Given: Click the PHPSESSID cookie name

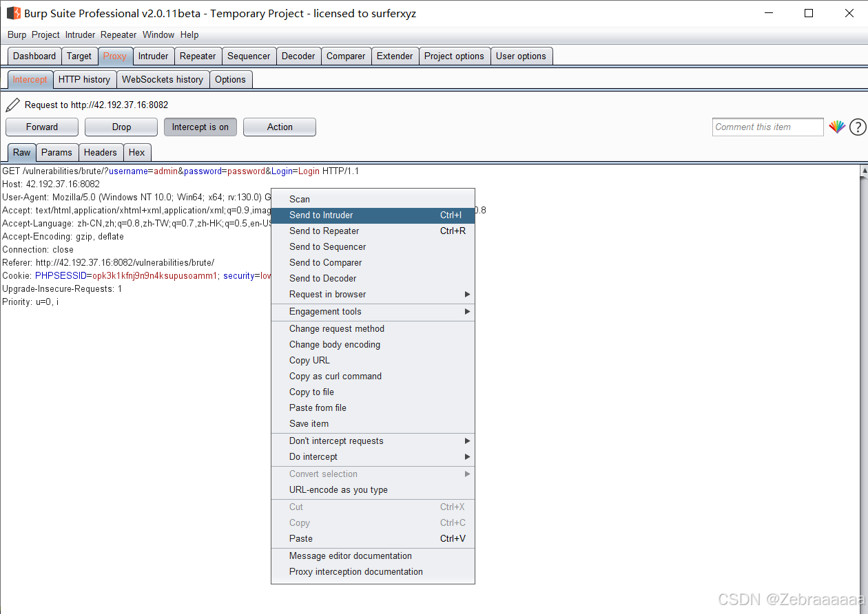Looking at the screenshot, I should pyautogui.click(x=60, y=275).
